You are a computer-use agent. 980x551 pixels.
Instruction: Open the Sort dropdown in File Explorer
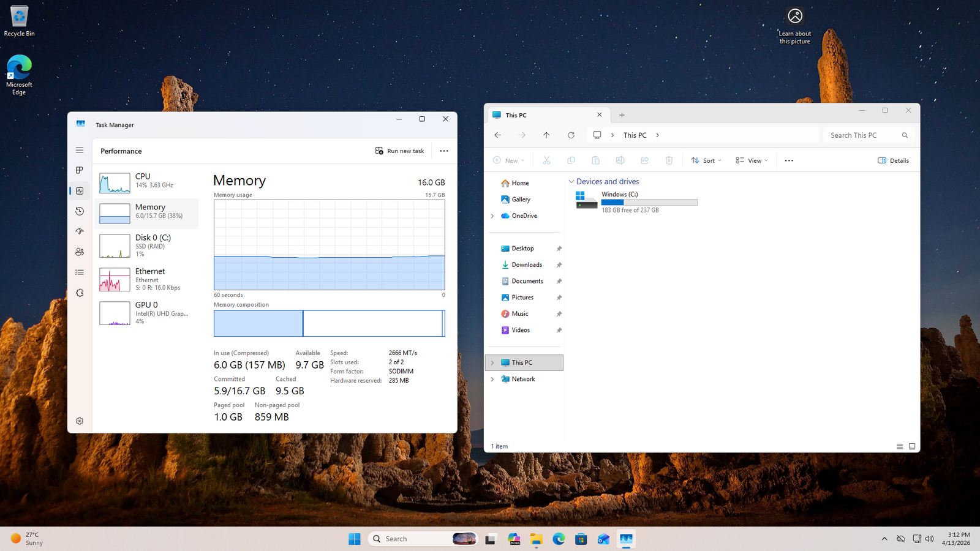[x=706, y=160]
